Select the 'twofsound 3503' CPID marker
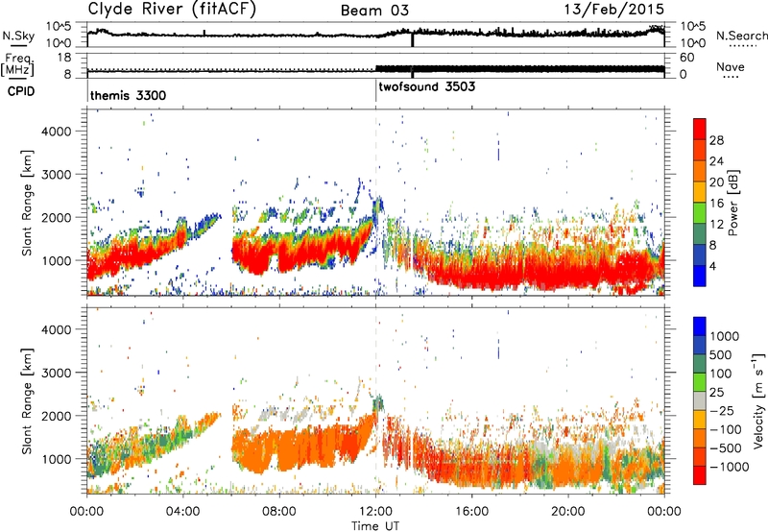This screenshot has width=768, height=532. (x=426, y=86)
